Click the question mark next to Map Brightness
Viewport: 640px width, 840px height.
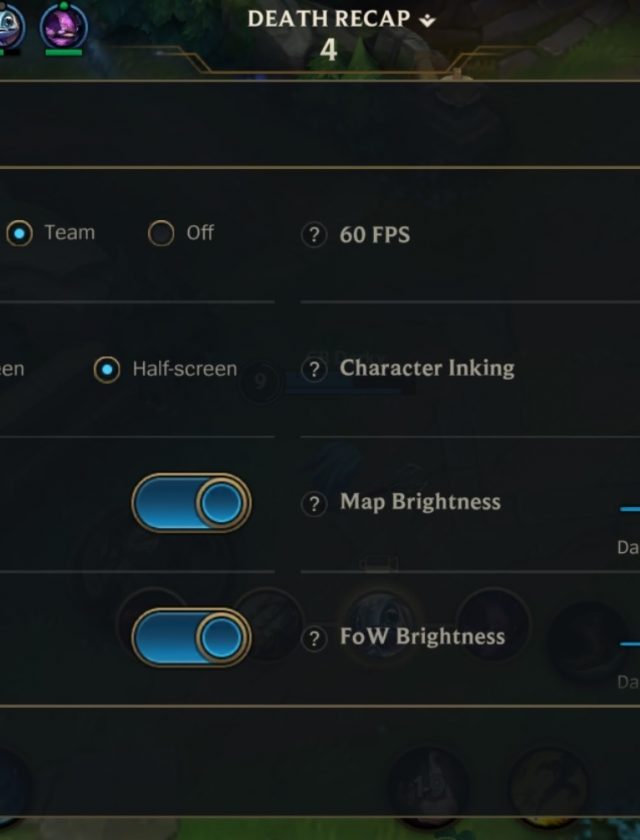point(314,504)
